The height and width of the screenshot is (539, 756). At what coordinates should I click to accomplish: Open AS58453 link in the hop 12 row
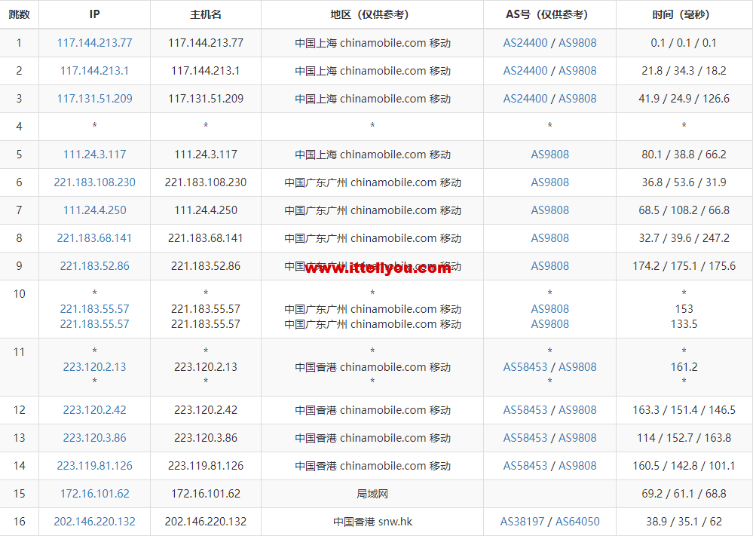point(525,410)
